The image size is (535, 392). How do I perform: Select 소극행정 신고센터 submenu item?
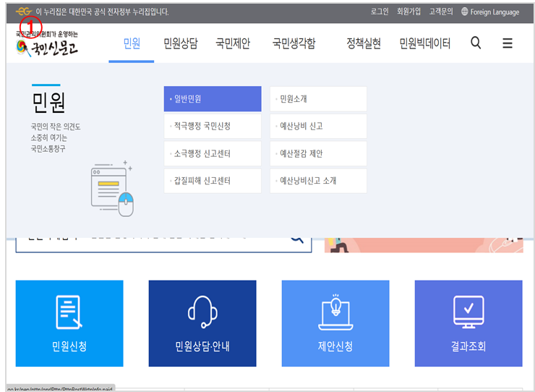pyautogui.click(x=213, y=153)
